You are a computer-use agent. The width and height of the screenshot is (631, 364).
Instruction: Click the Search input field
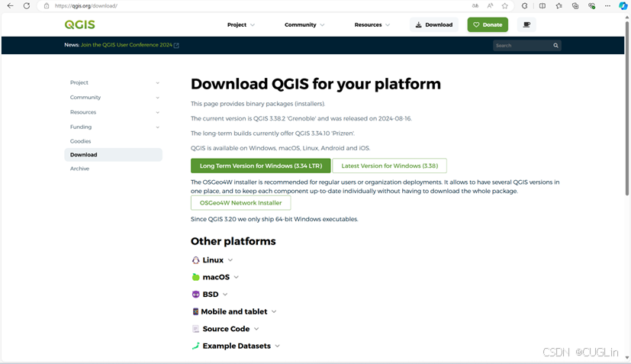pos(523,46)
